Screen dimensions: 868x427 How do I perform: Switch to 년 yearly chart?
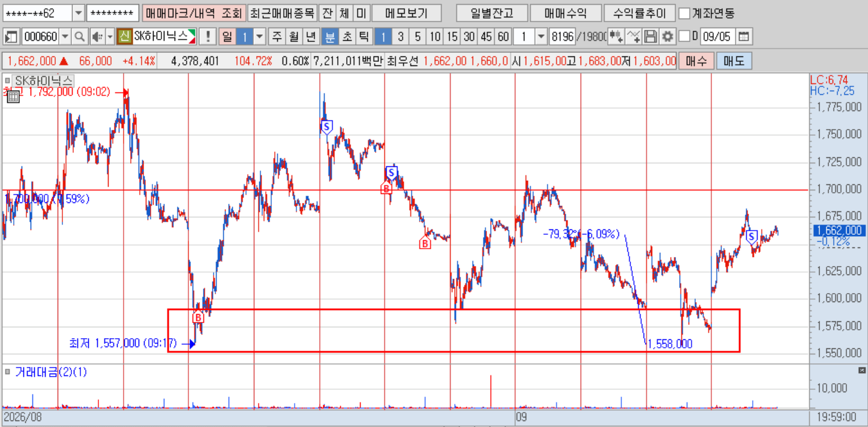(310, 37)
